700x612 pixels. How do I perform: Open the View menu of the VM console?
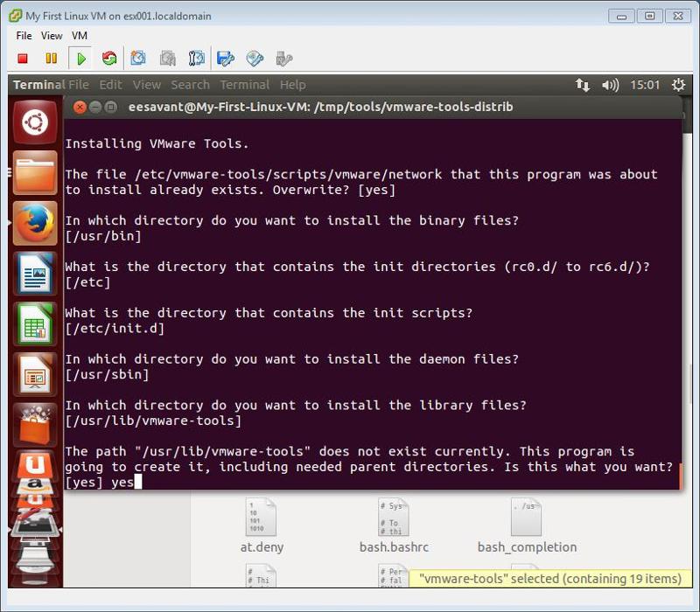pos(52,36)
